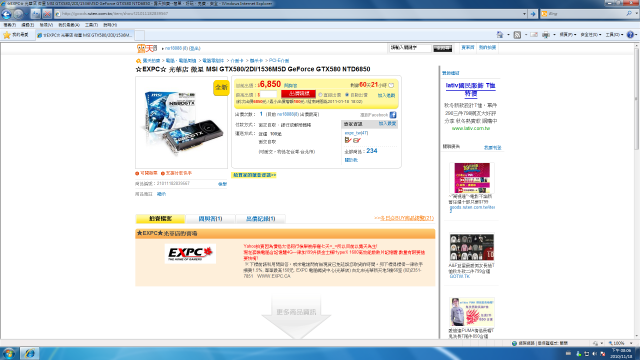Switch to the Q&A (1) tab

[210, 219]
